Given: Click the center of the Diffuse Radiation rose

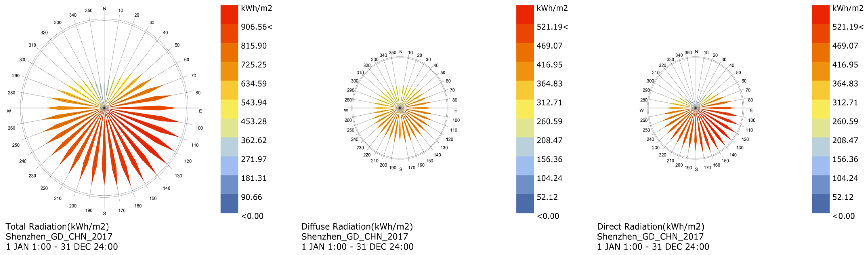Looking at the screenshot, I should (400, 108).
